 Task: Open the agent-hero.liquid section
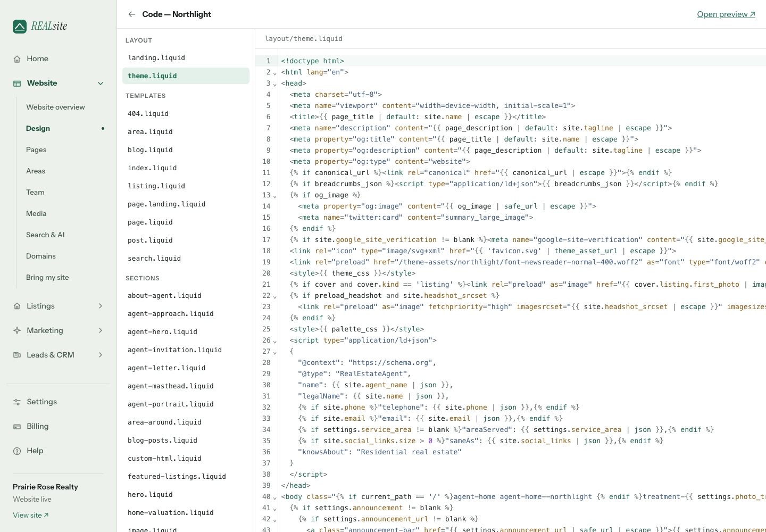click(186, 332)
